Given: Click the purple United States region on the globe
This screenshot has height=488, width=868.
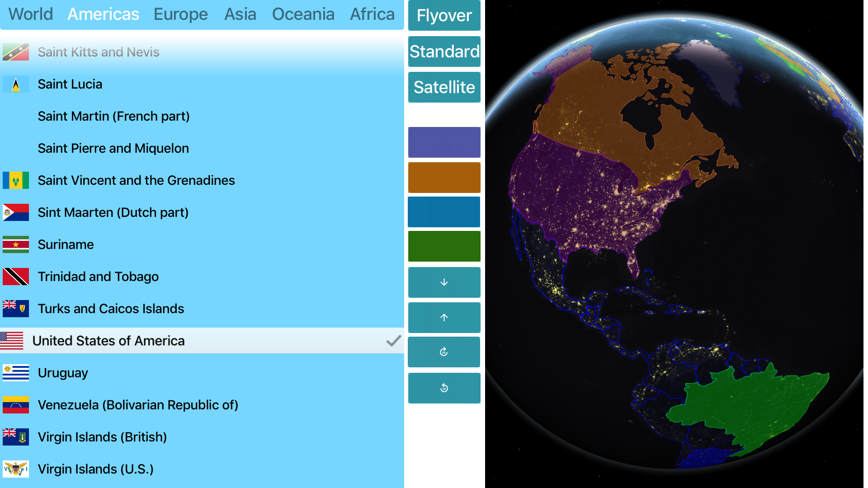Looking at the screenshot, I should point(588,199).
